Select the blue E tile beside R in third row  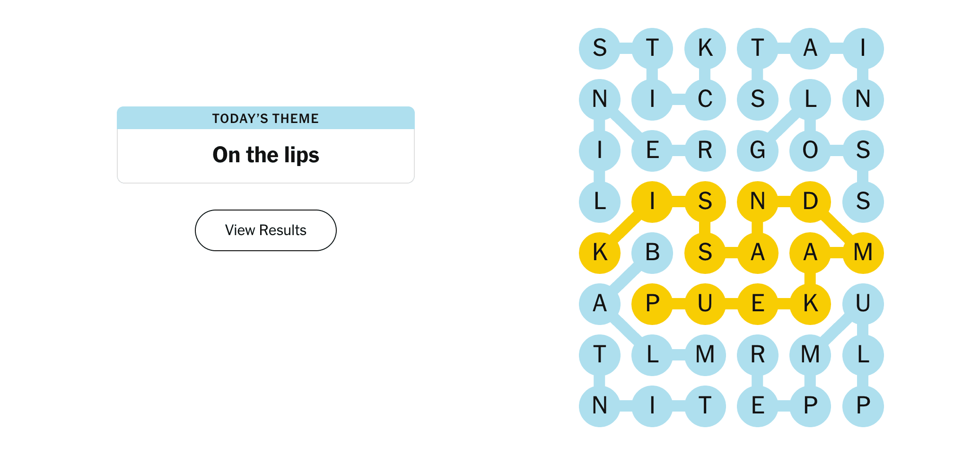coord(652,150)
